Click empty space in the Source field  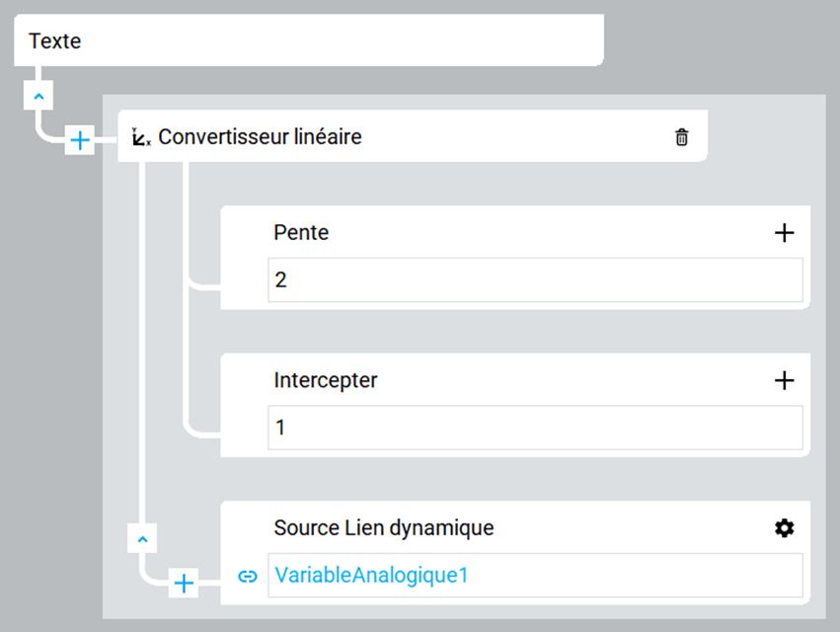(x=635, y=575)
